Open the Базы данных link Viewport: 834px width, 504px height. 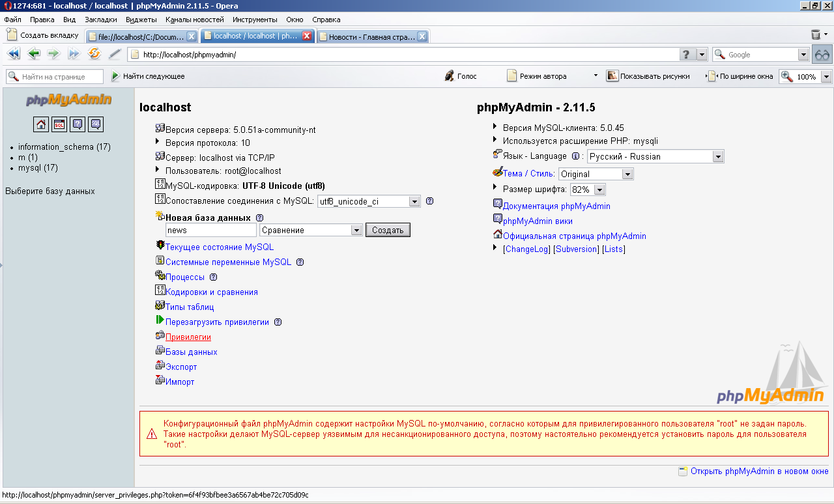(192, 352)
